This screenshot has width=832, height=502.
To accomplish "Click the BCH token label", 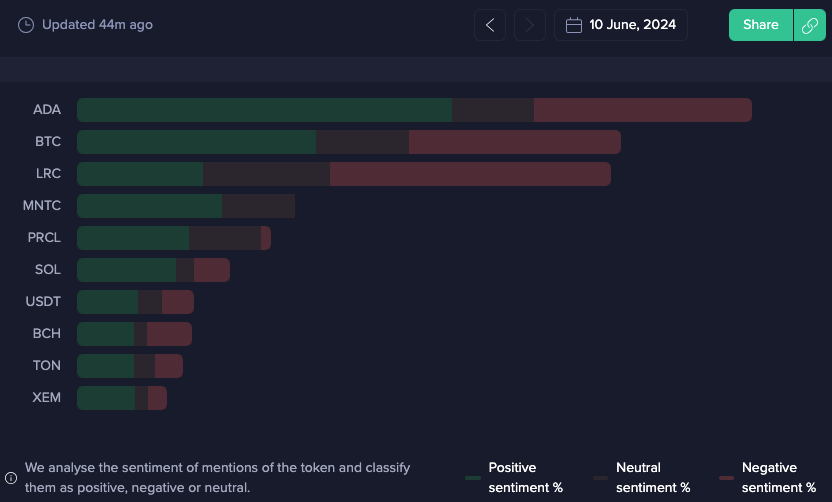I will 47,333.
